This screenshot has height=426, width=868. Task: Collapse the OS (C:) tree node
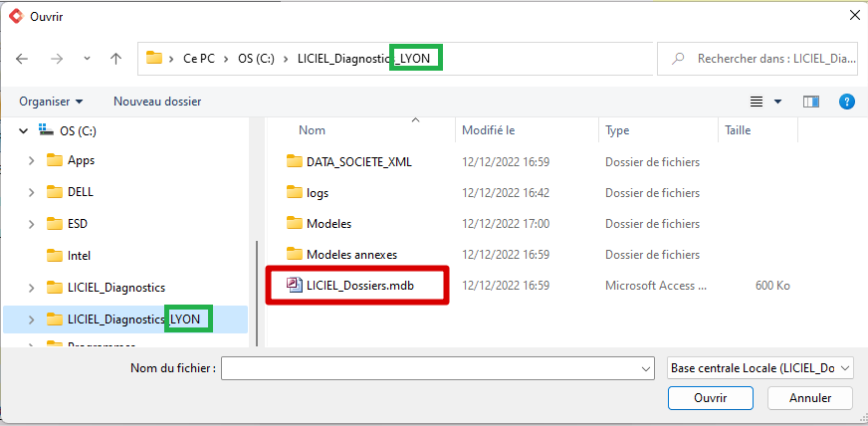point(23,131)
